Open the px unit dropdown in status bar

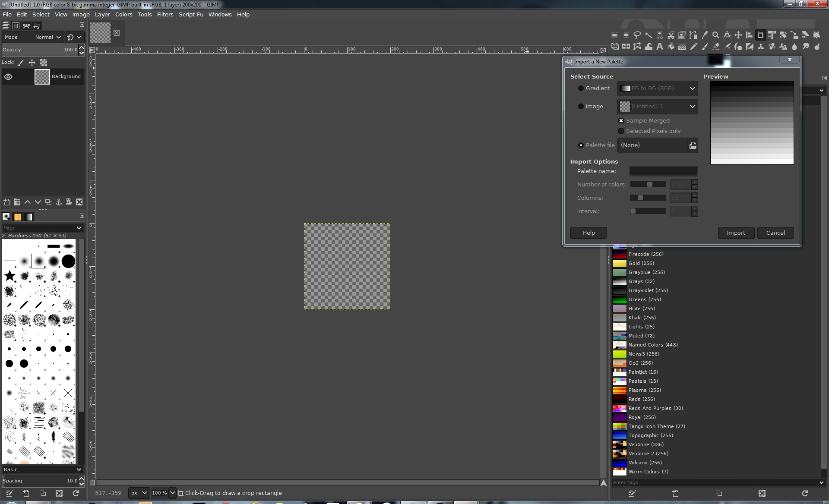(139, 493)
